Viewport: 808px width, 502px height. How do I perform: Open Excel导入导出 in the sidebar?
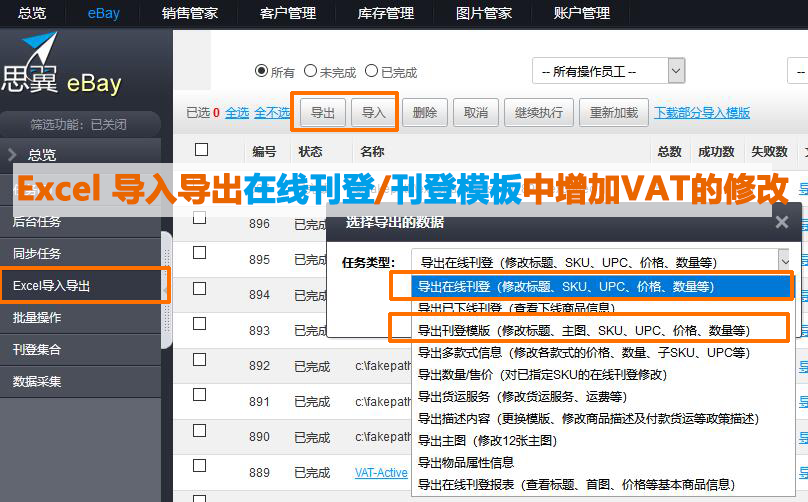click(x=80, y=285)
